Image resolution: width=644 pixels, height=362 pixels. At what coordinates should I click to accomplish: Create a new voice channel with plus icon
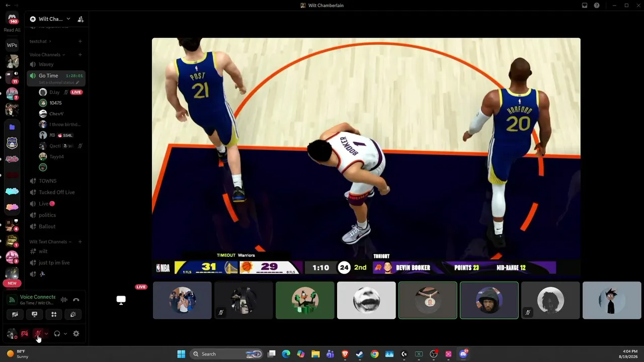click(80, 54)
